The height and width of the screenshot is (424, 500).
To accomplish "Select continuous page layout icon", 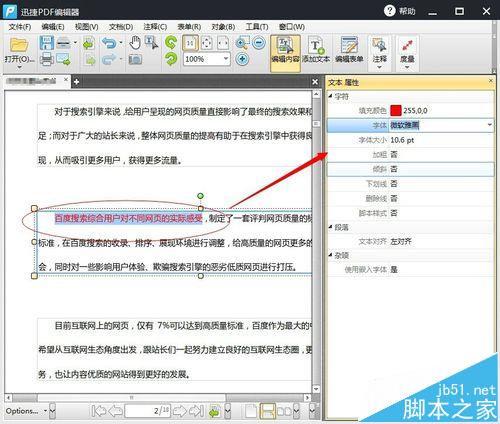I will pos(268,411).
